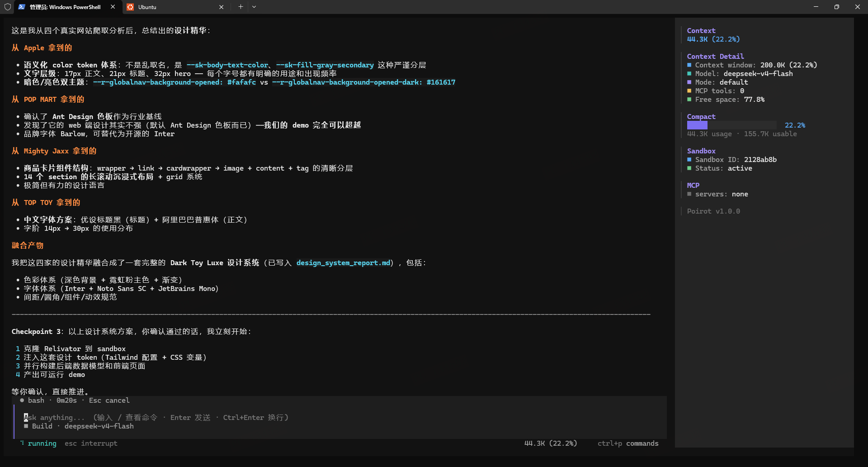Click the Sandbox ID: 2128ab8b row
This screenshot has width=868, height=467.
point(732,160)
